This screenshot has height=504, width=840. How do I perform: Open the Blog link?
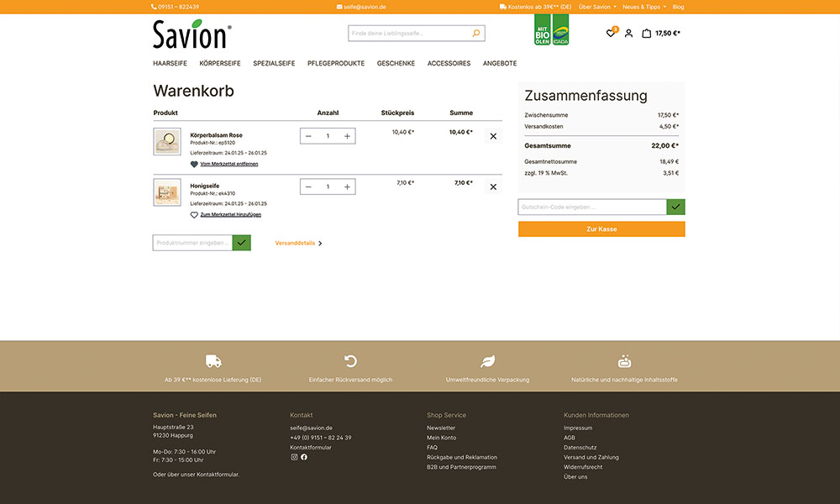(x=678, y=7)
